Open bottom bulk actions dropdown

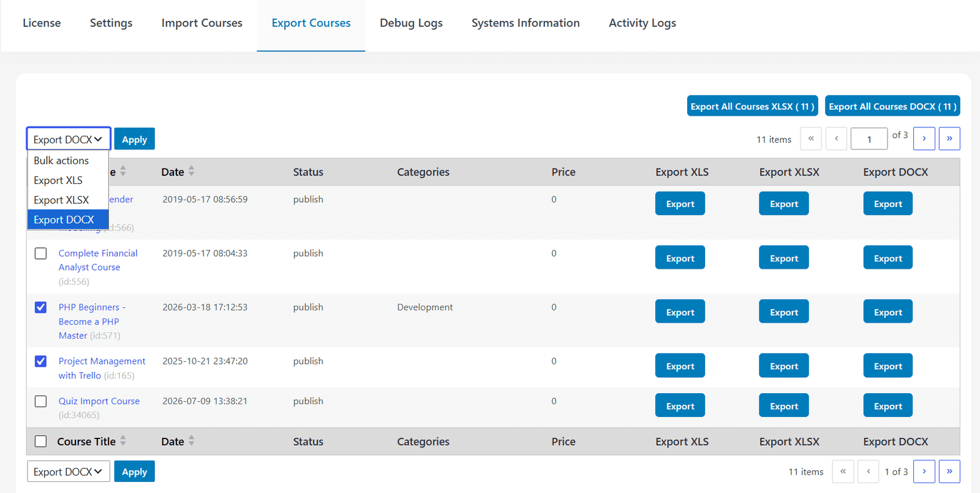pyautogui.click(x=68, y=472)
